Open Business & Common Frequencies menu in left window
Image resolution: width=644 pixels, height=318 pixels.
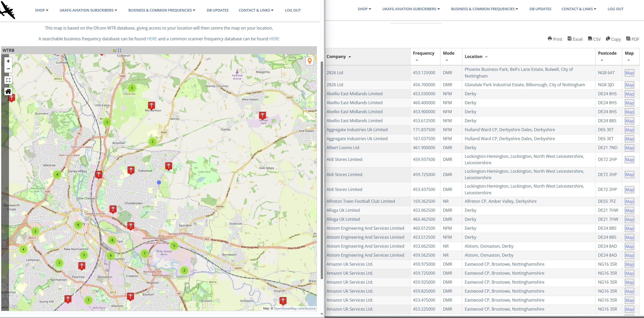tap(162, 10)
